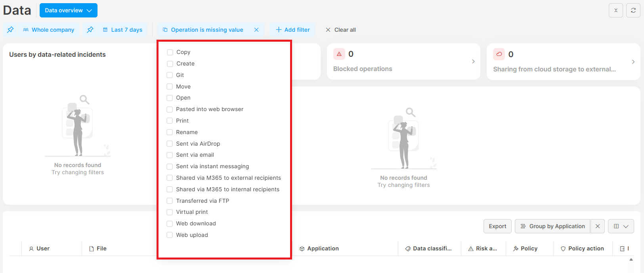
Task: Click the pin icon beside Whole company
Action: (10, 30)
